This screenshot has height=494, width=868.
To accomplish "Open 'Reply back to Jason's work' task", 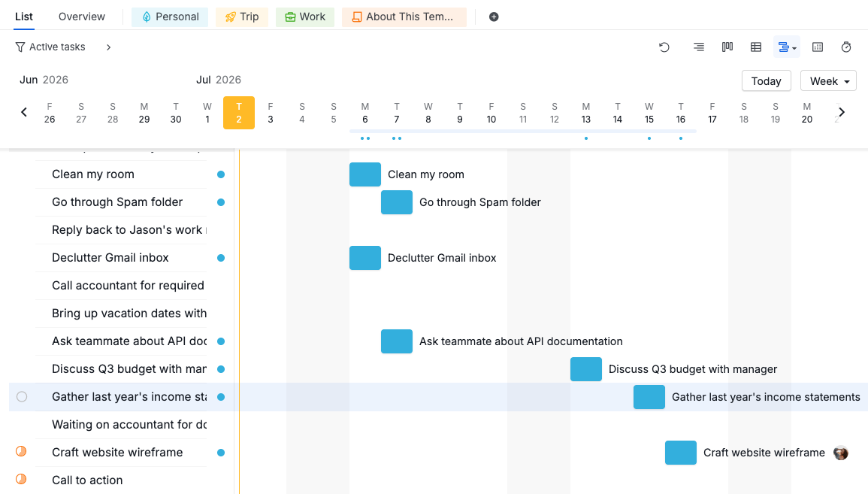I will (x=129, y=230).
